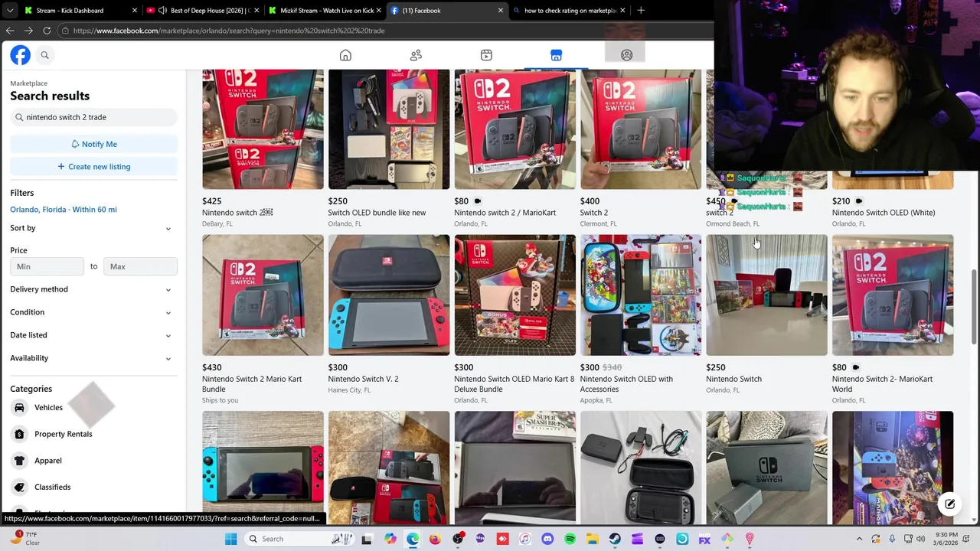Click the Apparel shirt category icon
Image resolution: width=980 pixels, height=551 pixels.
coord(19,461)
